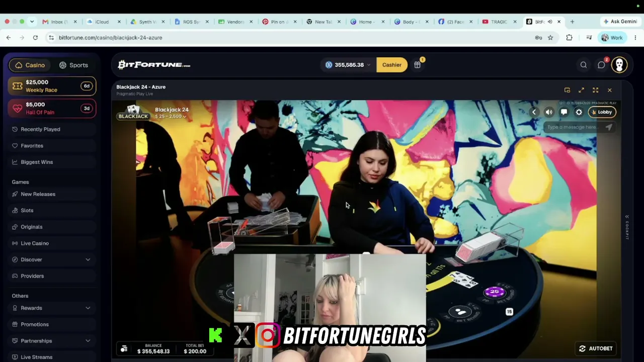The height and width of the screenshot is (362, 644).
Task: Click the Autobet button
Action: pos(596,348)
